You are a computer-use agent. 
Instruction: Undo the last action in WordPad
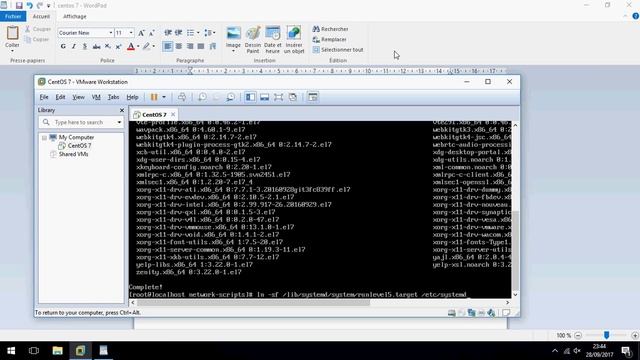tap(29, 5)
